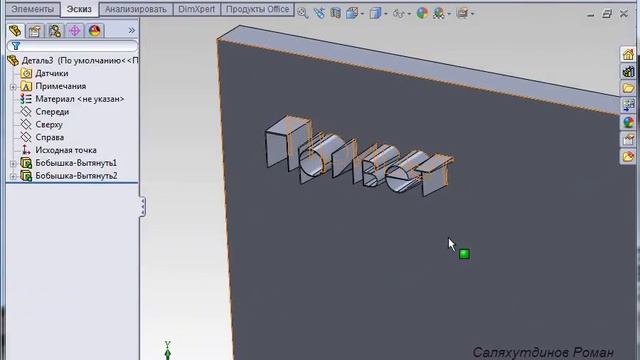Switch to the Анализировать tab
The image size is (640, 360).
click(136, 9)
